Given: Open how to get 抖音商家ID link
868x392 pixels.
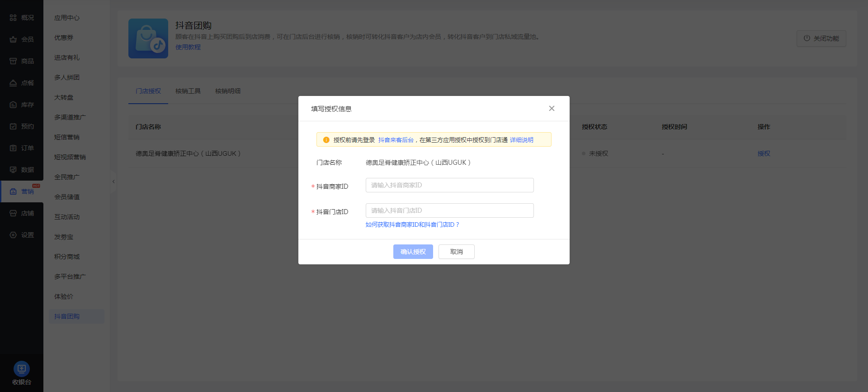Looking at the screenshot, I should click(412, 225).
